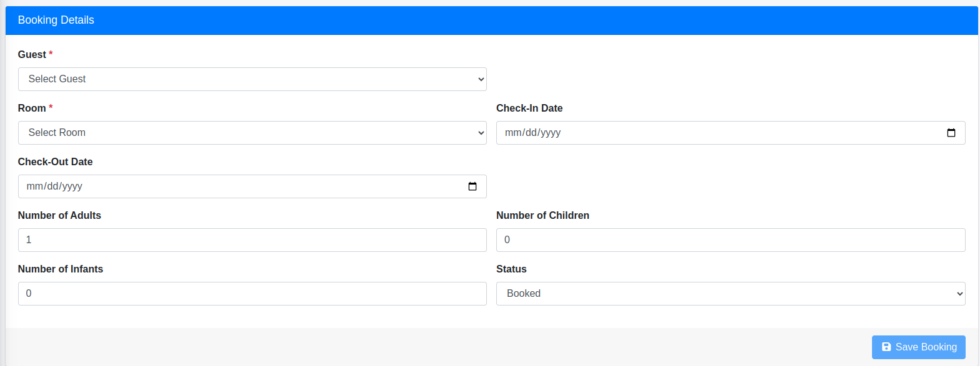Focus the Number of Adults field

pos(252,240)
